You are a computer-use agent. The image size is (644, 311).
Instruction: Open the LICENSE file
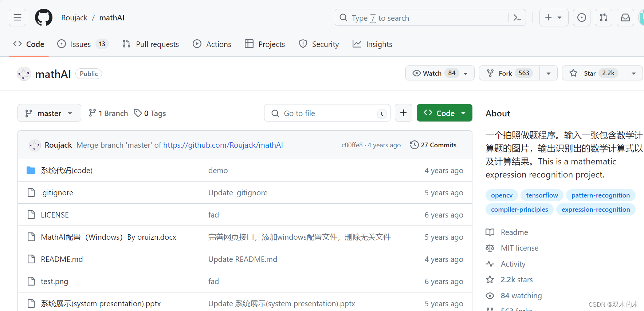pyautogui.click(x=55, y=215)
